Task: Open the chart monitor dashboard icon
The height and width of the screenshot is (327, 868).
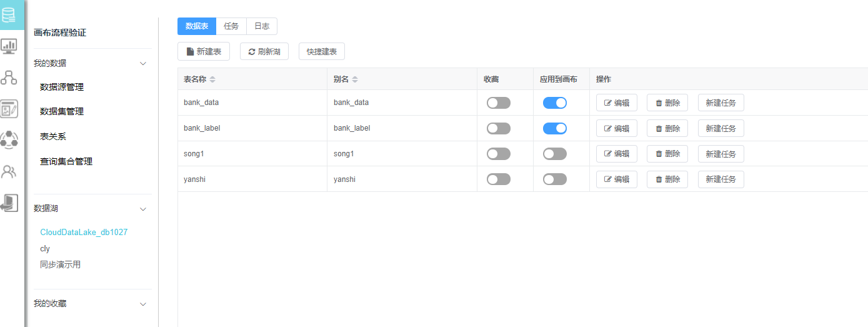Action: point(9,46)
